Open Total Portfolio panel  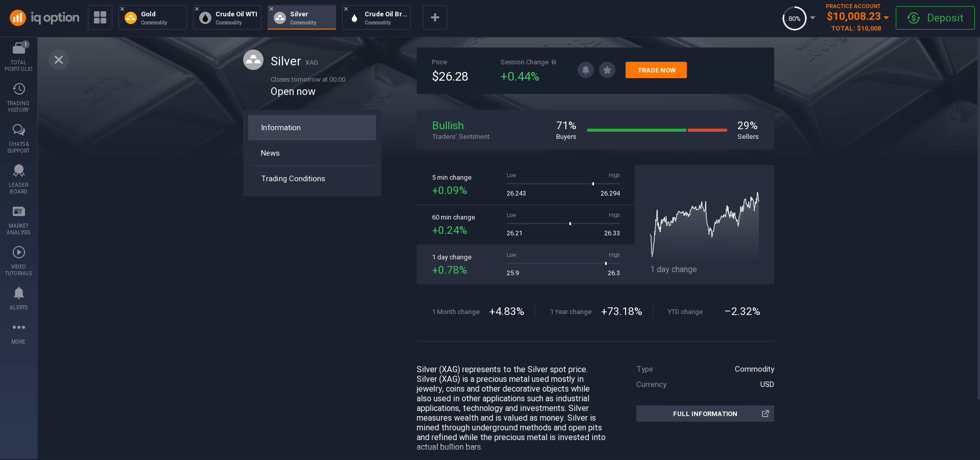click(x=18, y=55)
